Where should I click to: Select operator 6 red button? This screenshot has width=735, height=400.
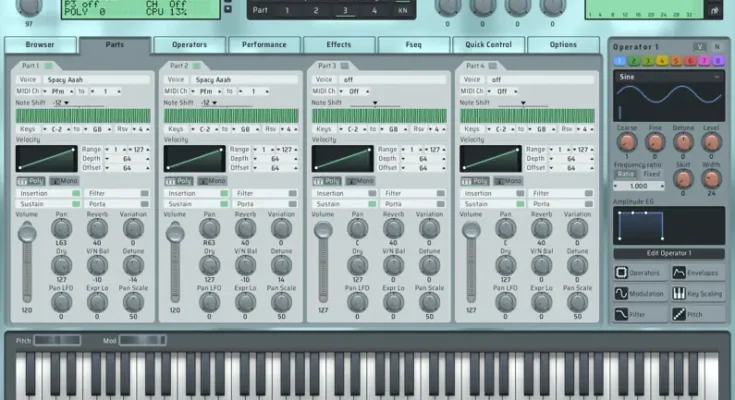click(x=690, y=60)
